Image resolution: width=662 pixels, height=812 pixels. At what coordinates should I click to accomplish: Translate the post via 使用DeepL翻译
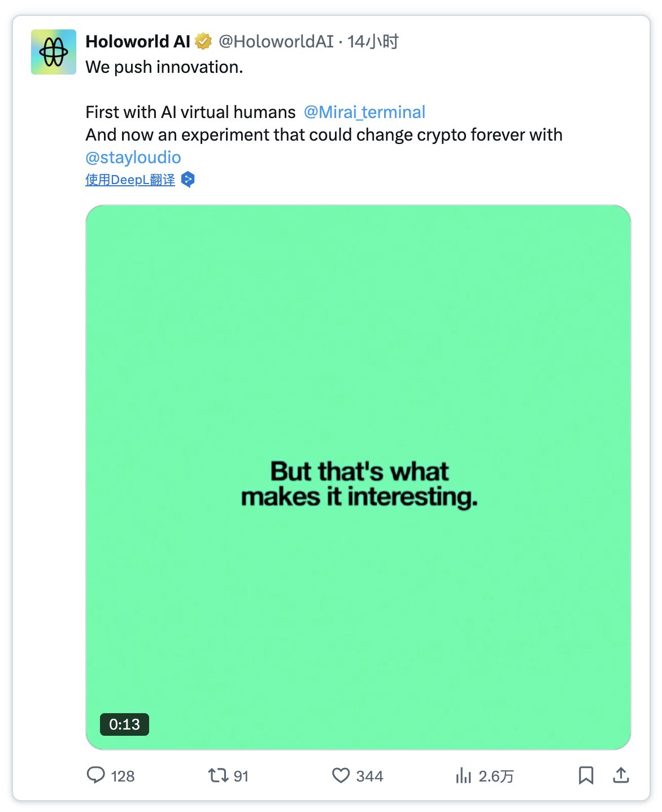click(x=130, y=180)
